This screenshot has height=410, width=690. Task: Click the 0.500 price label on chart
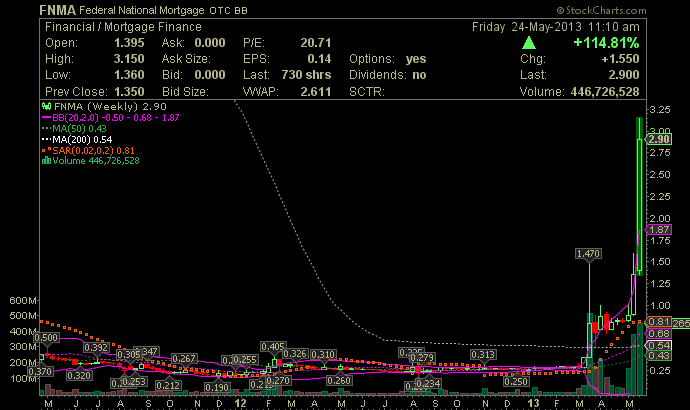click(46, 337)
